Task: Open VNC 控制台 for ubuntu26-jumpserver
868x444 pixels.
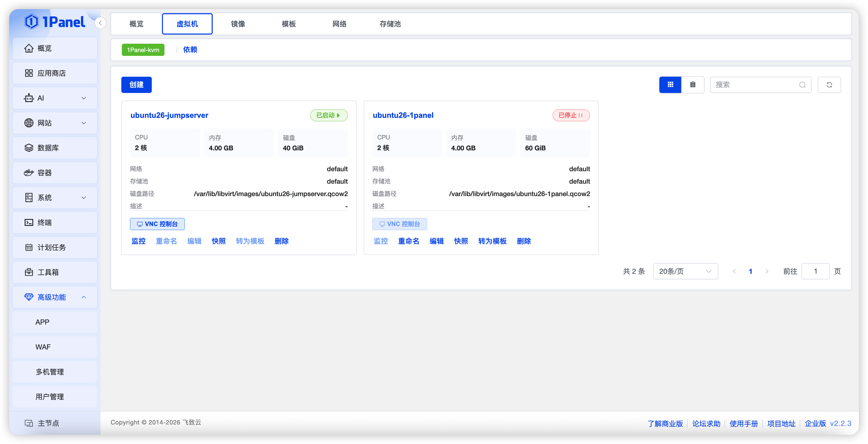Action: (x=157, y=224)
